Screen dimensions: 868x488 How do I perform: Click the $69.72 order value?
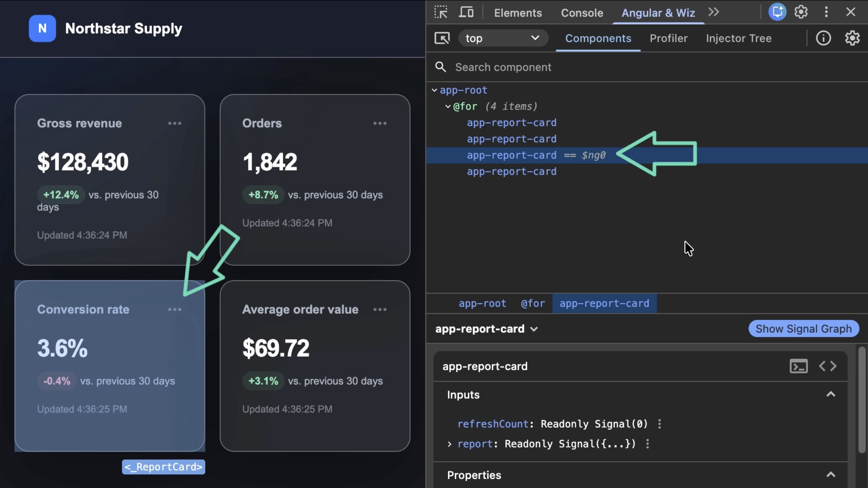276,348
